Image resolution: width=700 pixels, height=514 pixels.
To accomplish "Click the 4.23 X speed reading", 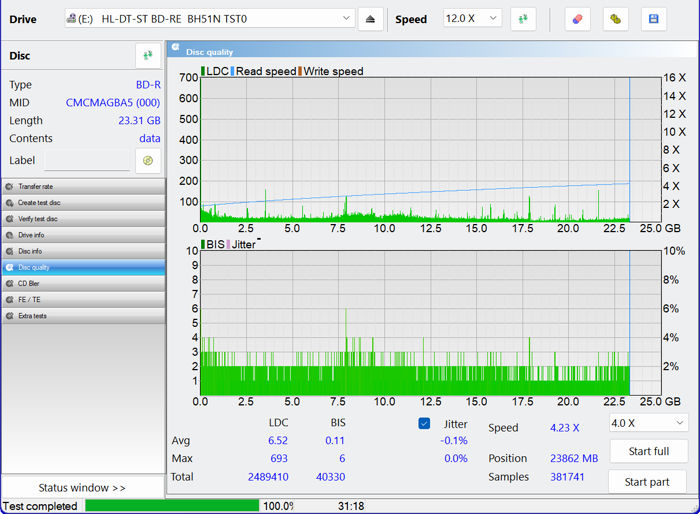I will 565,428.
